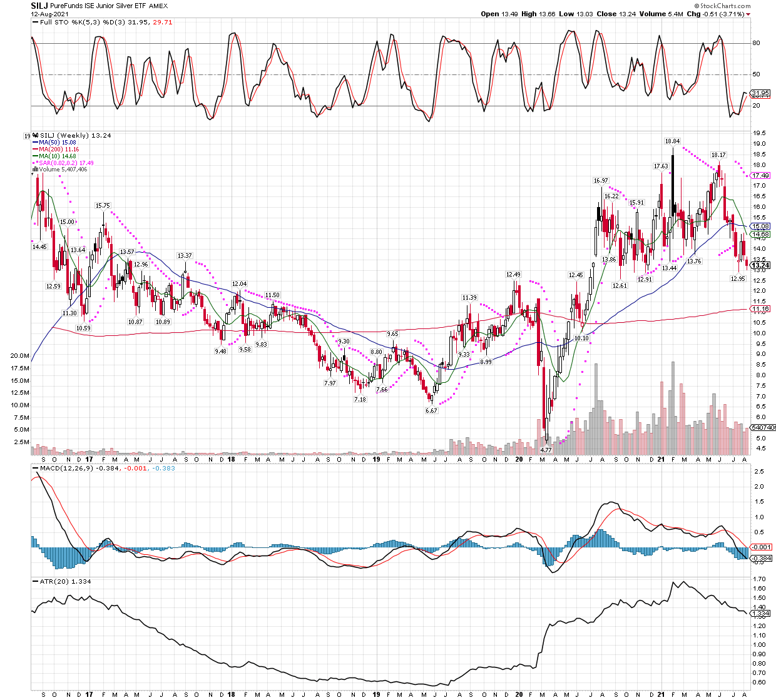The height and width of the screenshot is (700, 776).
Task: Click the Volume 5.4M value in header
Action: coord(661,14)
